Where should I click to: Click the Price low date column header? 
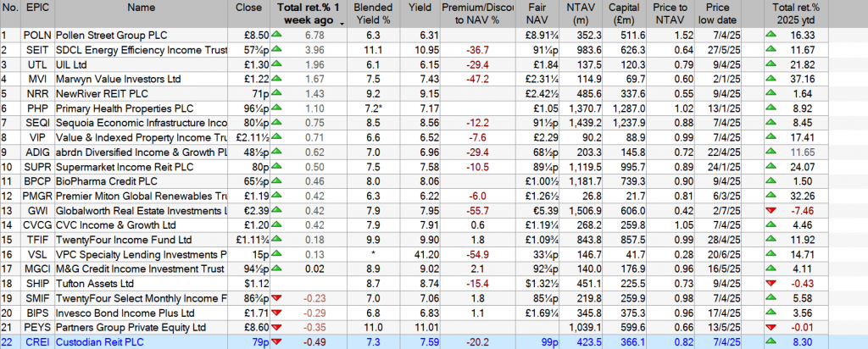pyautogui.click(x=718, y=14)
